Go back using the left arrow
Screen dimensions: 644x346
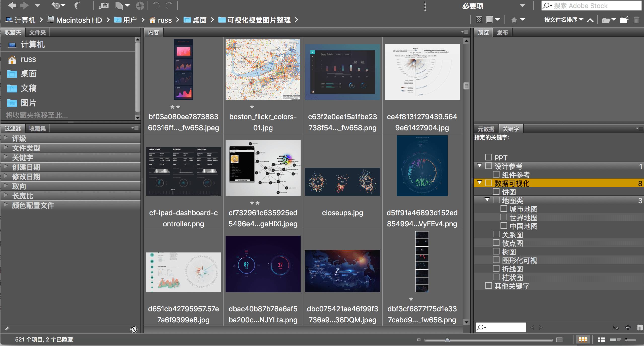(x=12, y=5)
